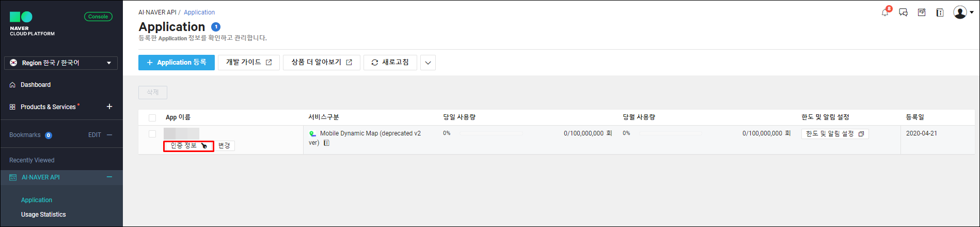Open the notifications bell icon
Viewport: 980px width, 227px height.
tap(886, 12)
